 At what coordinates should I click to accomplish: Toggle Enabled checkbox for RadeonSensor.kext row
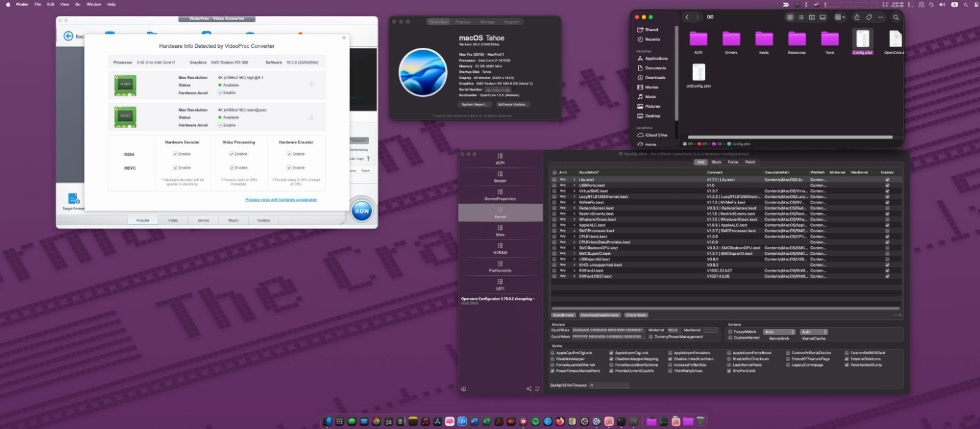tap(887, 208)
